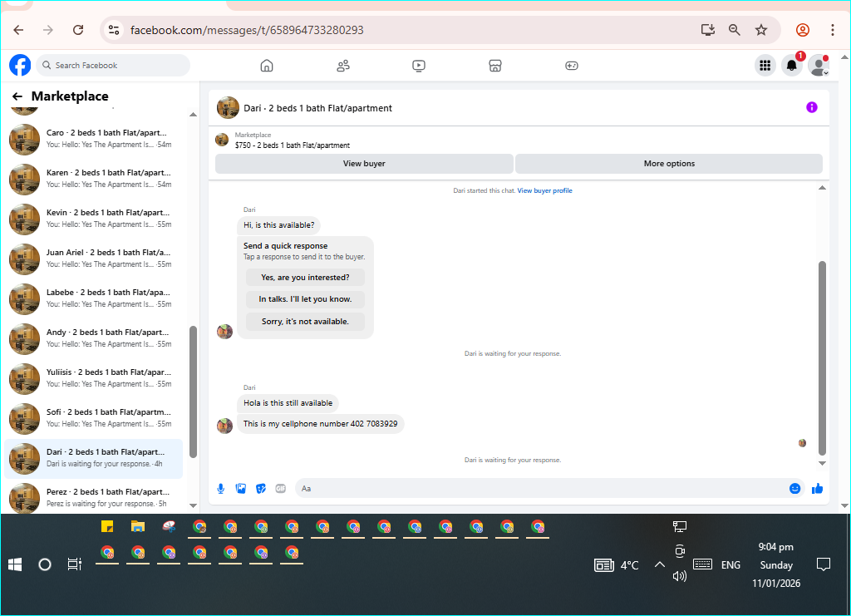Send quick reply 'Yes, are you interested?'

click(x=305, y=278)
